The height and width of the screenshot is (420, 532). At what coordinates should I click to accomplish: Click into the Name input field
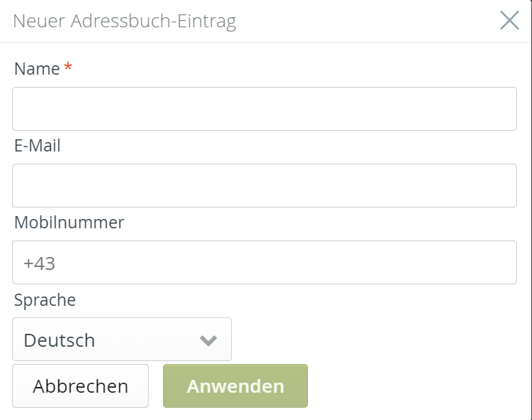(264, 109)
